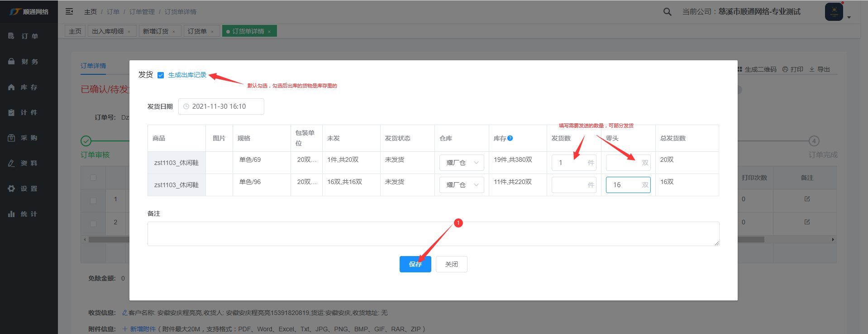Tick the checkbox for order row 2

93,223
